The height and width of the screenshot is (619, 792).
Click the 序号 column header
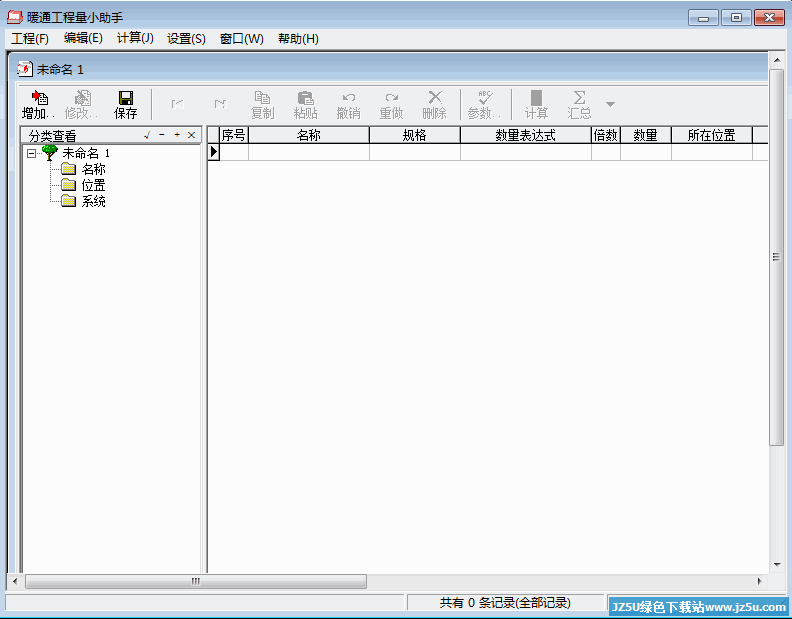(x=234, y=135)
